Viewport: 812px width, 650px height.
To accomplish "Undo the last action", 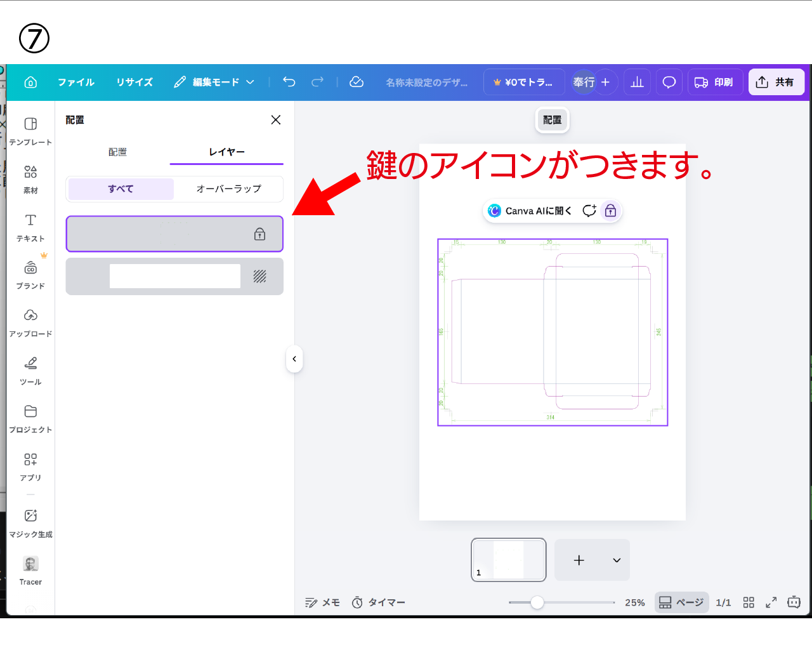I will coord(289,82).
